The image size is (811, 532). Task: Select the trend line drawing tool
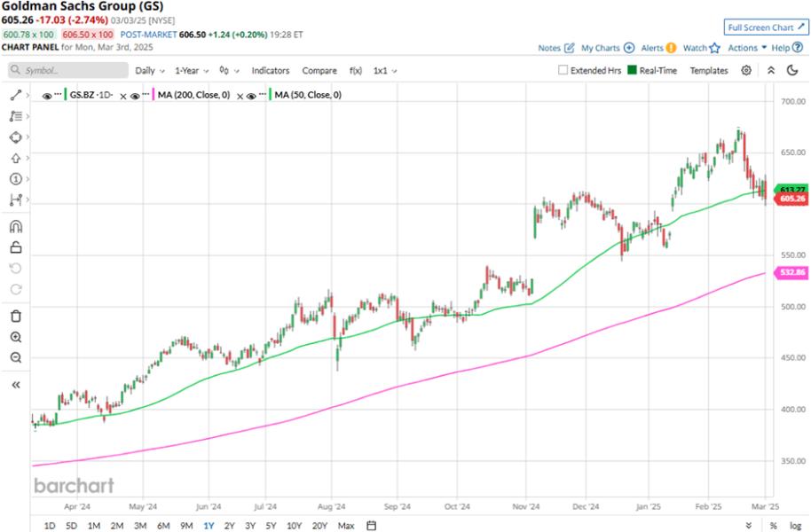coord(15,95)
